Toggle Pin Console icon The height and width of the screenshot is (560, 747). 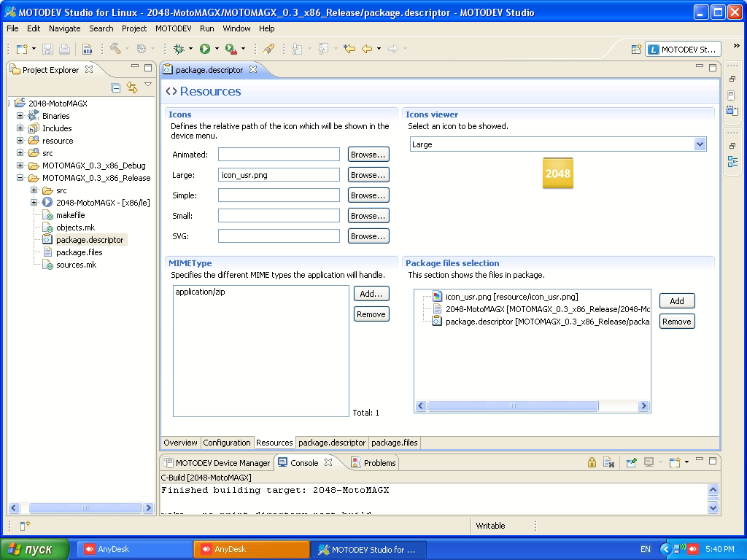(631, 462)
